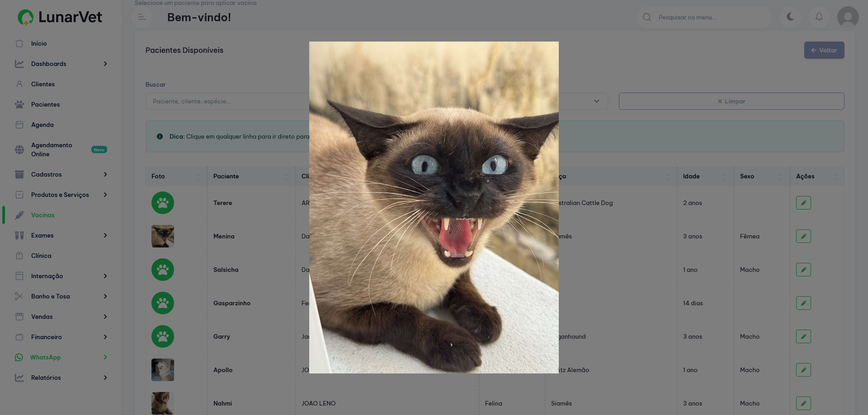
Task: Open the notifications bell
Action: coord(819,17)
